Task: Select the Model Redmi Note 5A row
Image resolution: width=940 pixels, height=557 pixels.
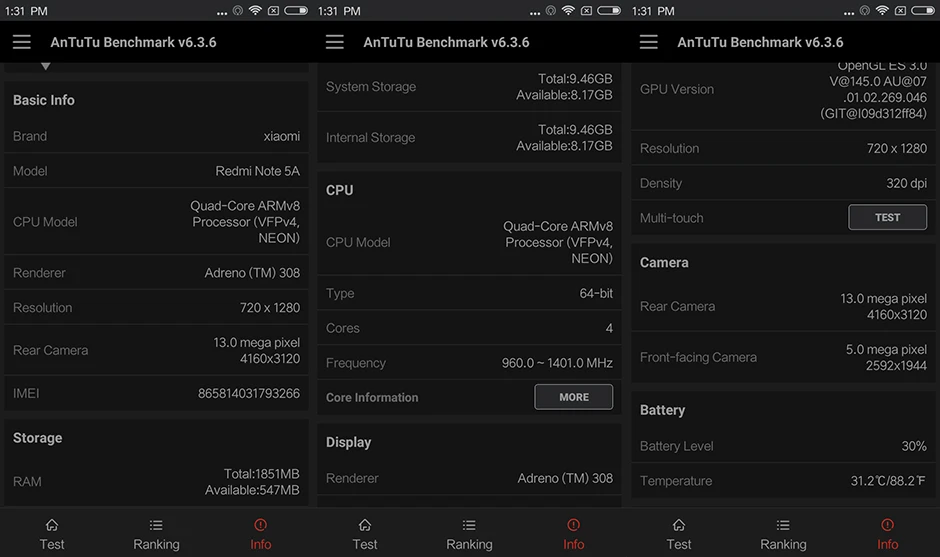Action: click(x=156, y=171)
